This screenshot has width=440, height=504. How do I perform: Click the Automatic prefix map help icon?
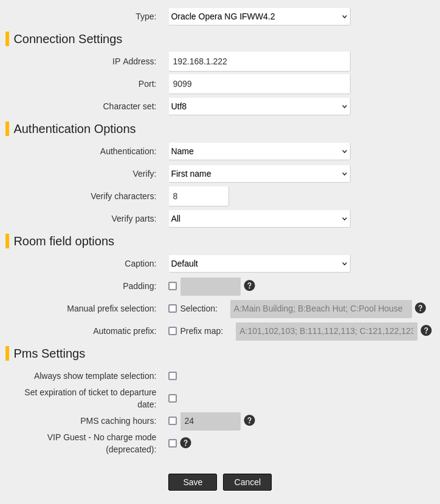click(426, 331)
